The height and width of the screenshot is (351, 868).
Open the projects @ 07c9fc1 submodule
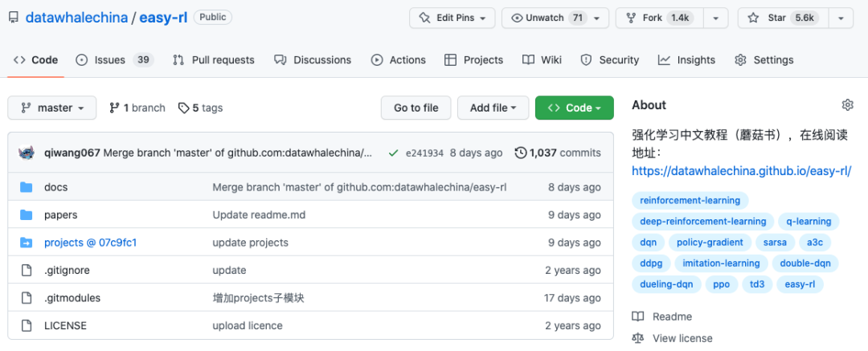90,243
